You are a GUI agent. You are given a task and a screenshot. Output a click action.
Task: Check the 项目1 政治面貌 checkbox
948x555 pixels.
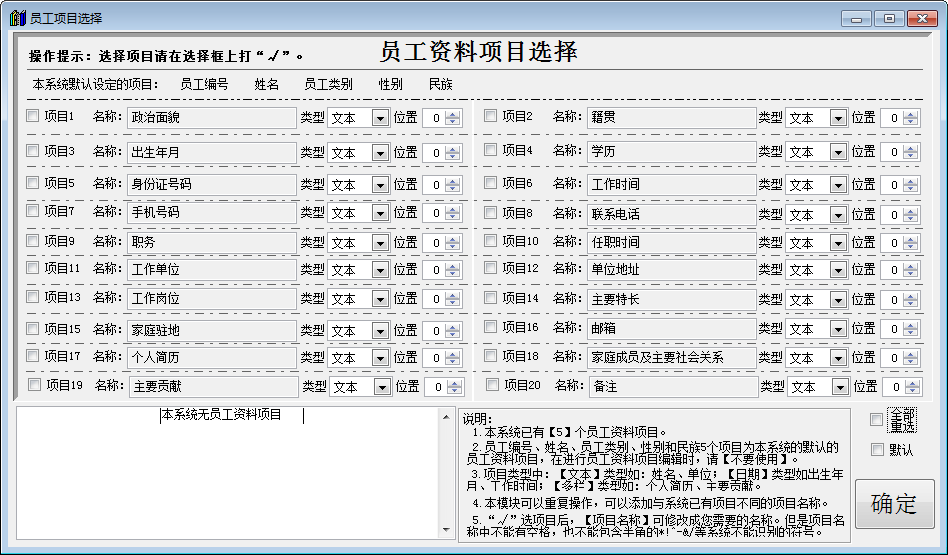[x=33, y=115]
